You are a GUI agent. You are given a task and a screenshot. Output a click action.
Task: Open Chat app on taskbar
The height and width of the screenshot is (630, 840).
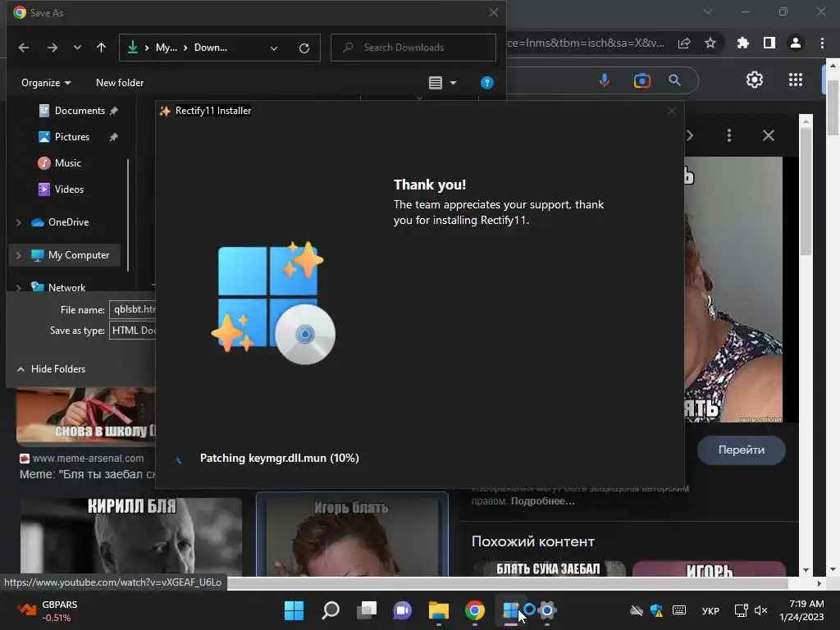click(x=402, y=610)
